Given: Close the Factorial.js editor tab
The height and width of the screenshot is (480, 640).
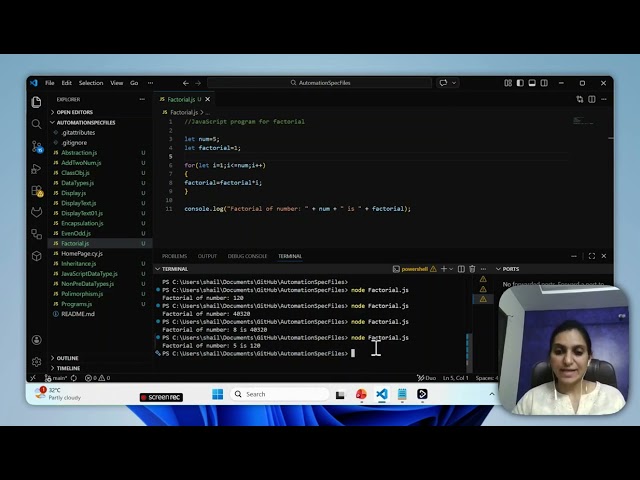Looking at the screenshot, I should (208, 99).
